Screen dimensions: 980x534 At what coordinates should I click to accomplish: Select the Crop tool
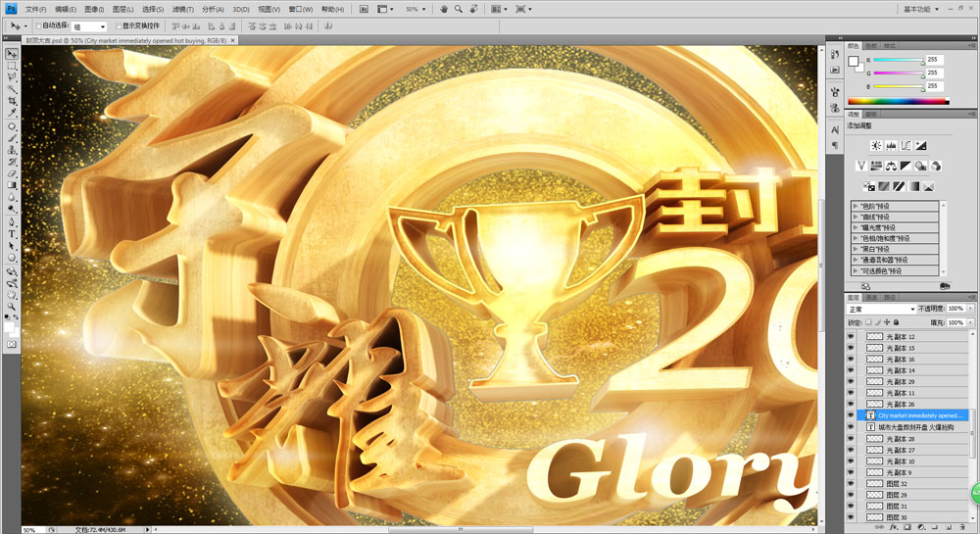(12, 101)
